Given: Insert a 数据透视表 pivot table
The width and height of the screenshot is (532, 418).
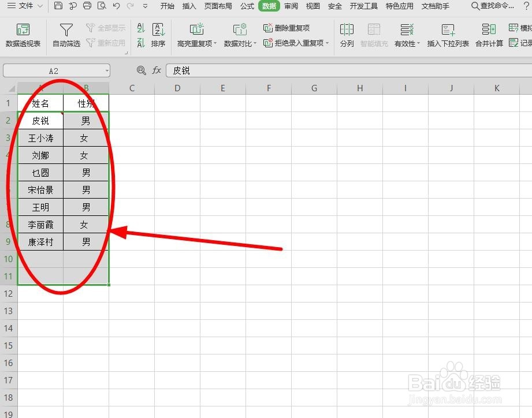Looking at the screenshot, I should 23,35.
